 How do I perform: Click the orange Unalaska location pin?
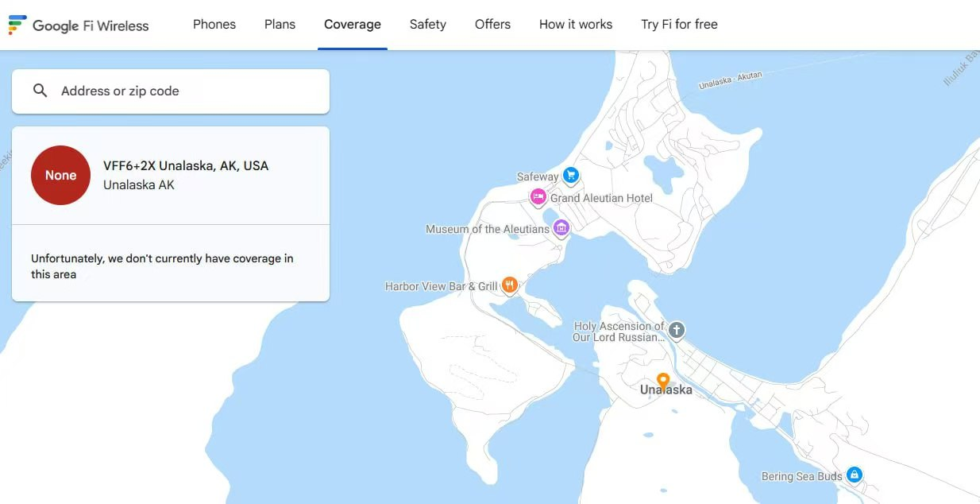click(663, 382)
